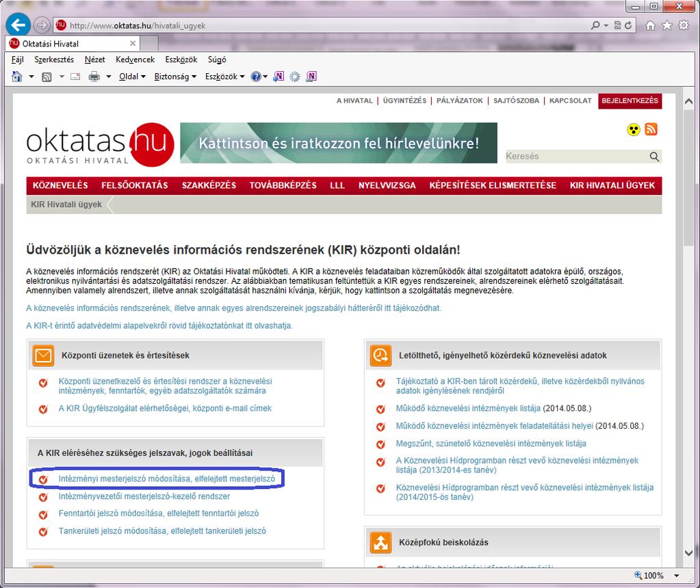The height and width of the screenshot is (588, 700).
Task: Expand the address bar search dropdown arrow
Action: (606, 25)
